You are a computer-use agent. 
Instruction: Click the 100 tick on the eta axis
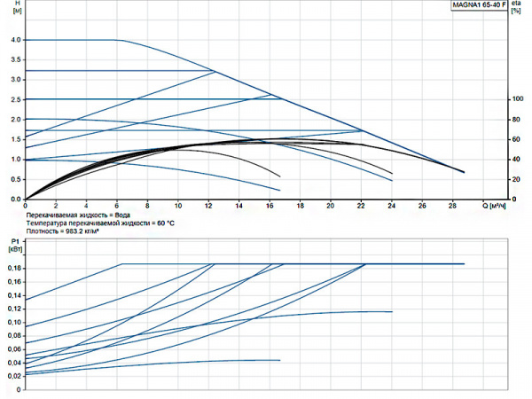[x=518, y=99]
